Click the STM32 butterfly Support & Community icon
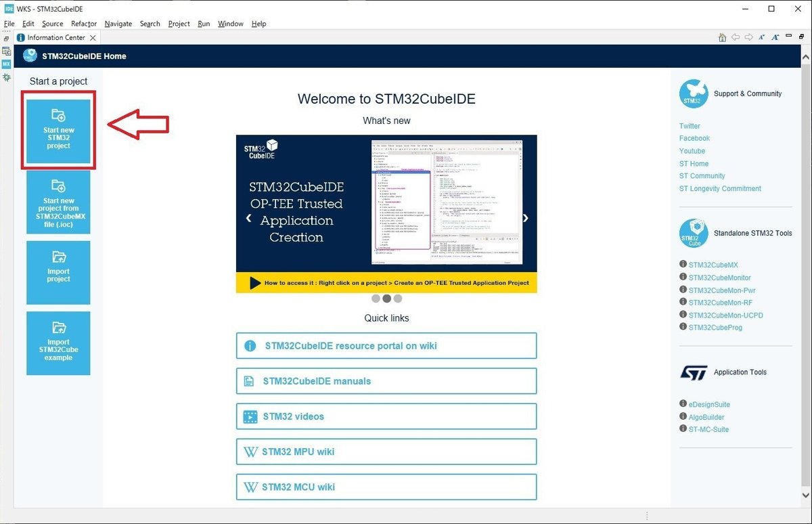 click(694, 94)
